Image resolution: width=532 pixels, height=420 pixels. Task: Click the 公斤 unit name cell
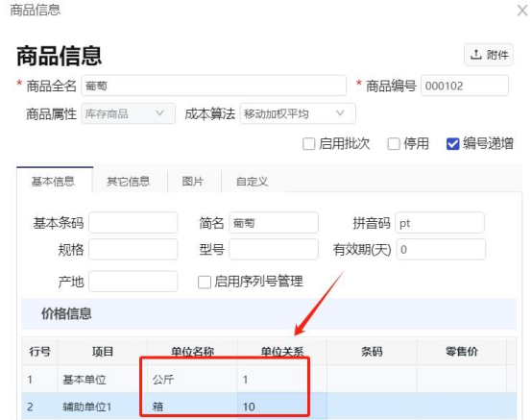[192, 379]
